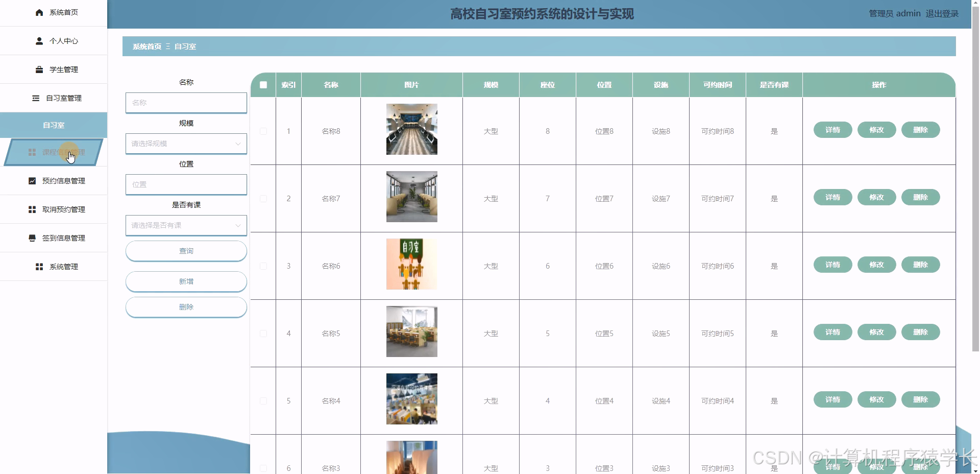Click the grid icon beside 系统管理
Image resolution: width=980 pixels, height=474 pixels.
39,267
